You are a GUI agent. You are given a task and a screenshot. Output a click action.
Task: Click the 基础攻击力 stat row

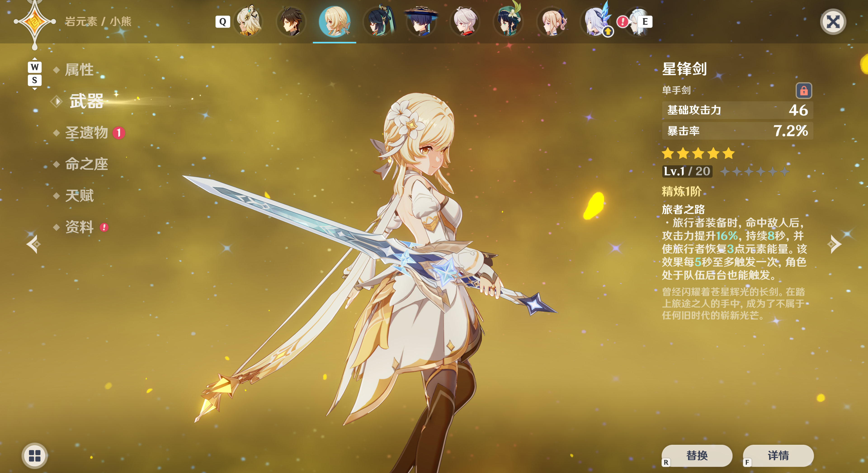738,110
